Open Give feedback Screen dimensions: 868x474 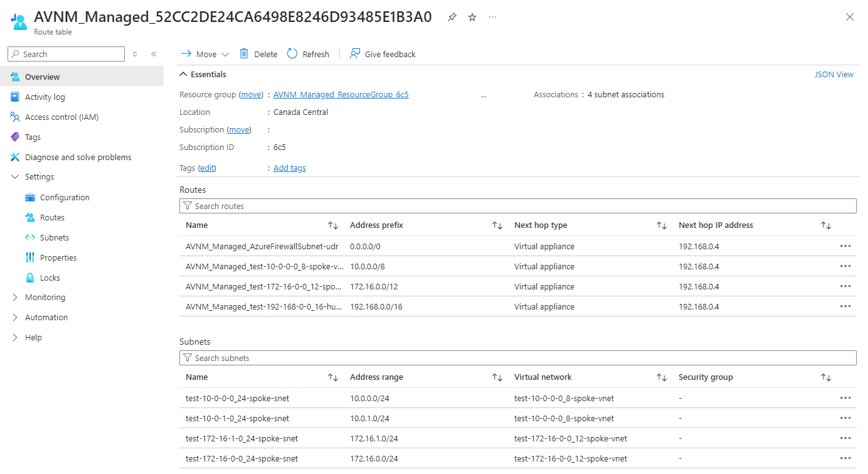[383, 54]
